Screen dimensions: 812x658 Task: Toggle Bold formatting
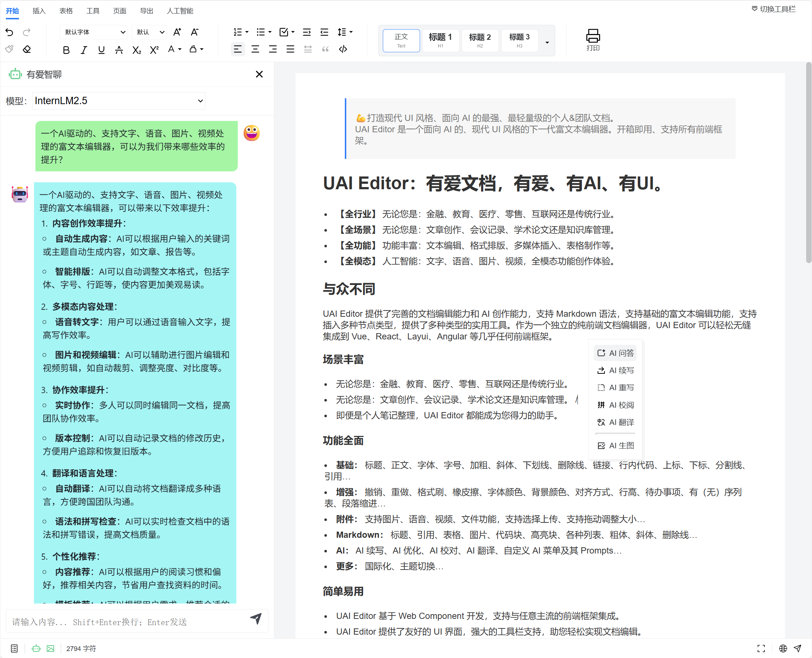[66, 50]
